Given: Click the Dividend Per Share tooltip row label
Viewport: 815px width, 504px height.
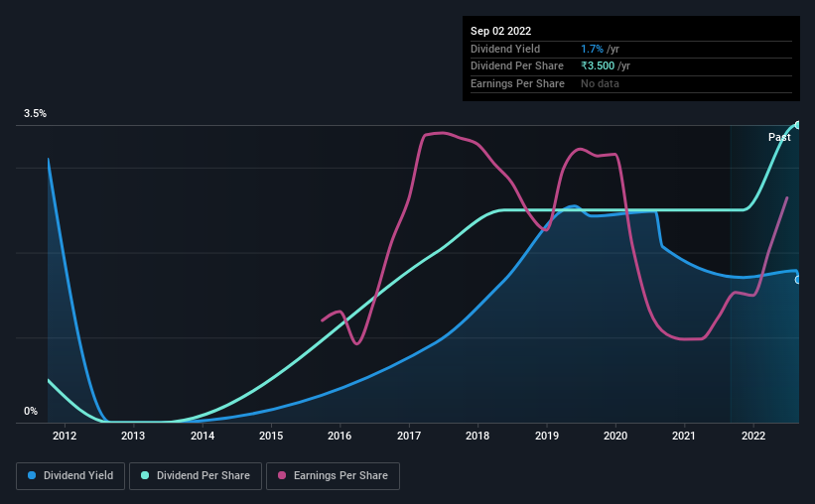Looking at the screenshot, I should [x=517, y=66].
